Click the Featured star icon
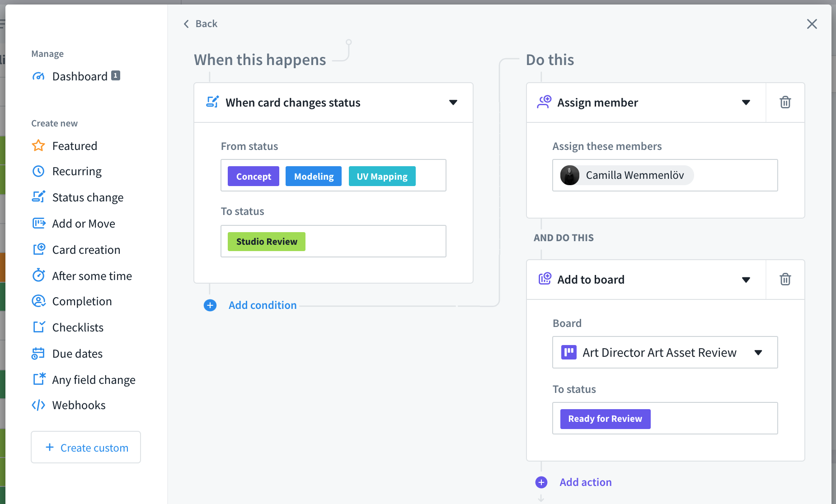836x504 pixels. coord(38,145)
